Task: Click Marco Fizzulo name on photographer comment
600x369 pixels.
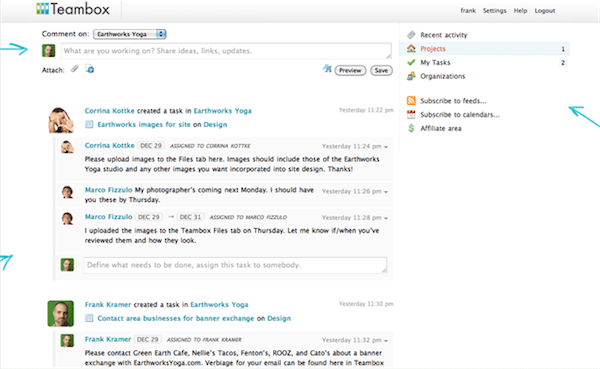Action: [108, 190]
